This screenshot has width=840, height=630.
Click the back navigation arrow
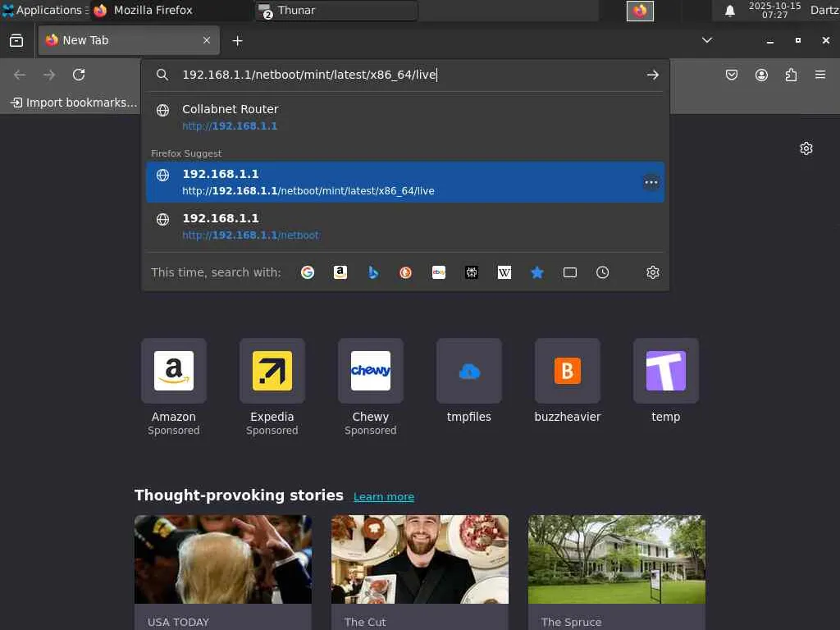tap(20, 75)
